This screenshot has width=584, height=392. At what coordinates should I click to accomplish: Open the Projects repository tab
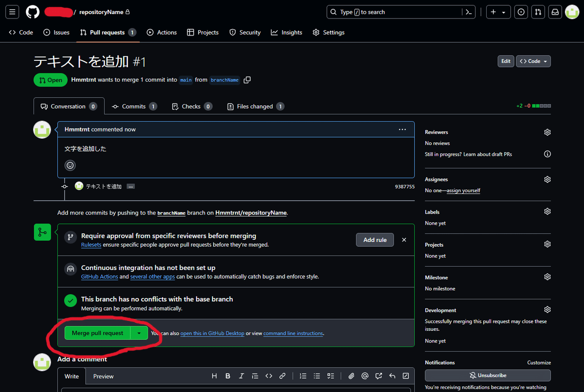(203, 32)
